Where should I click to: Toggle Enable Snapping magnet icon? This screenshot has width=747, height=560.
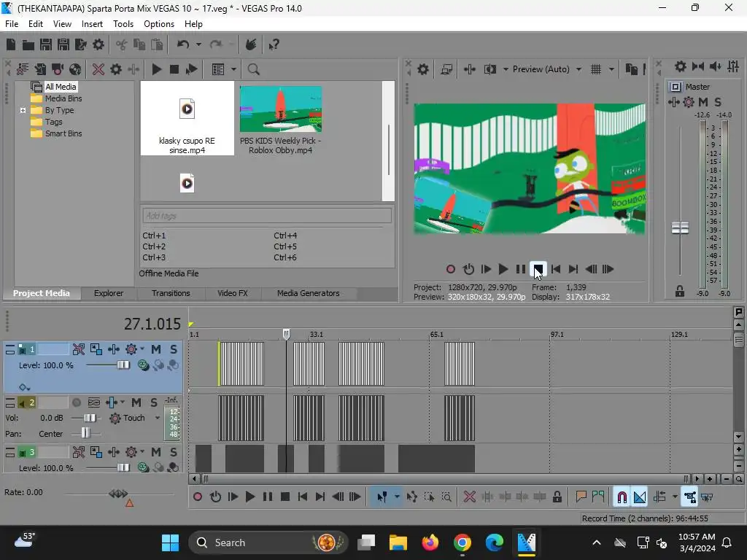pyautogui.click(x=622, y=497)
